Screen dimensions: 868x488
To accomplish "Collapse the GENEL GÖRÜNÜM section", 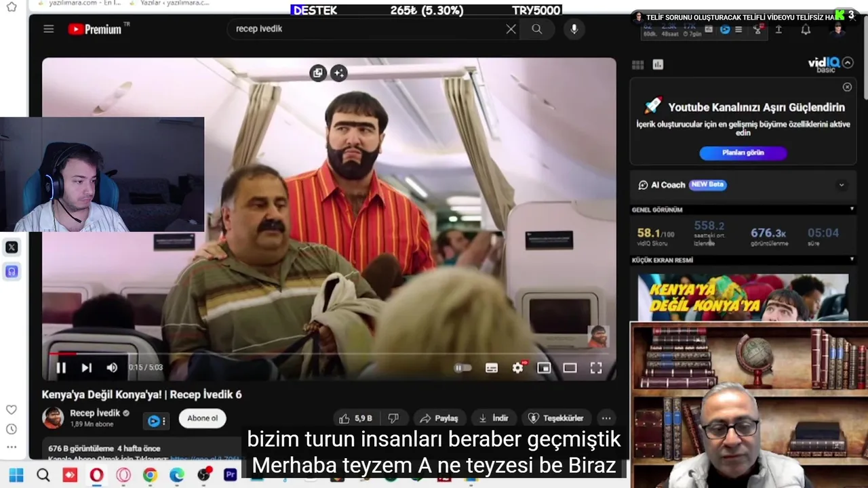I will 852,209.
